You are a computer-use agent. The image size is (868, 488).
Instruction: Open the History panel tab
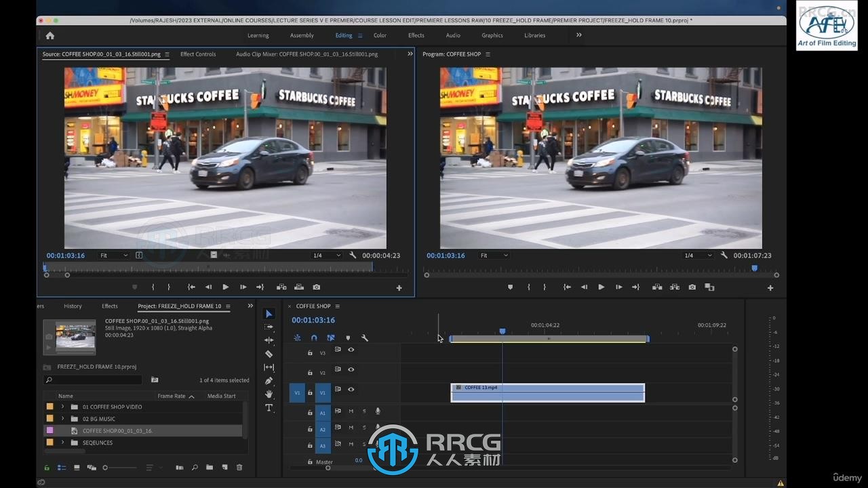tap(73, 306)
